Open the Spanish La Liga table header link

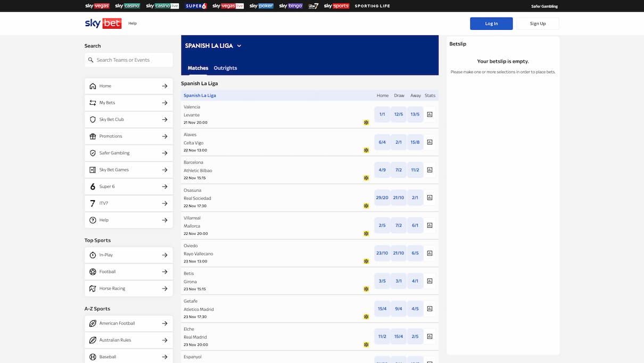pyautogui.click(x=200, y=95)
